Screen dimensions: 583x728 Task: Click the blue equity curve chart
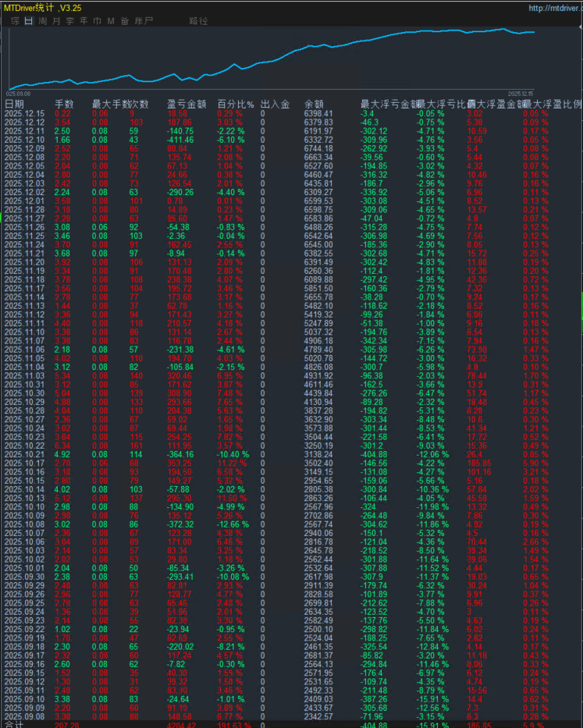[272, 59]
